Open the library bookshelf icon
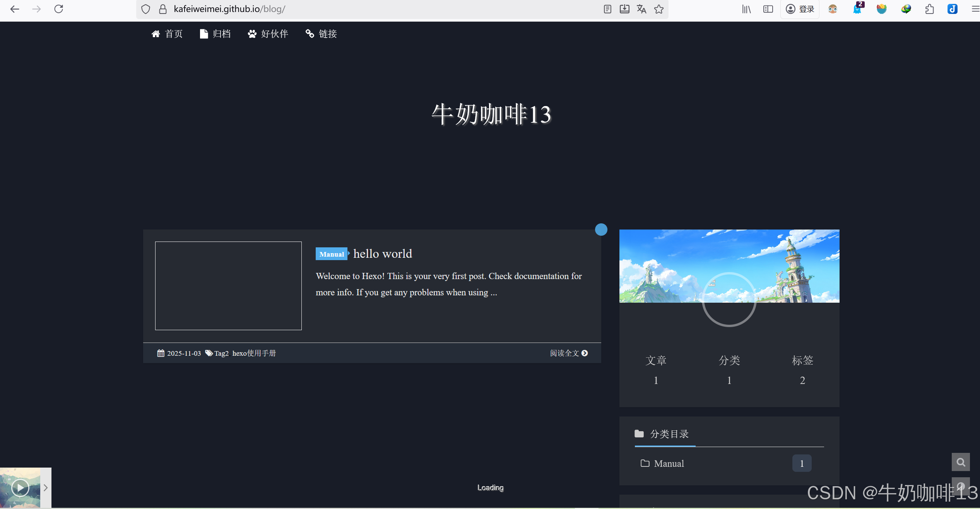The height and width of the screenshot is (509, 980). click(x=746, y=9)
